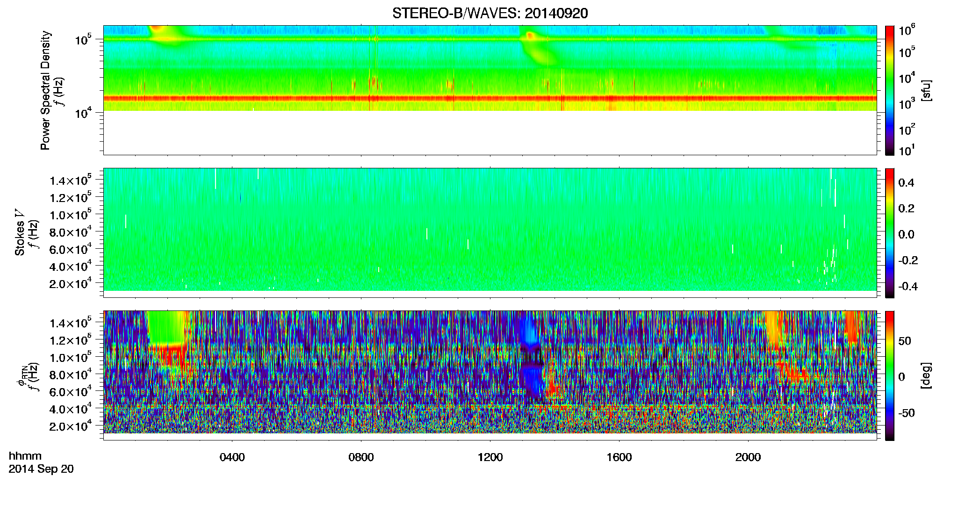This screenshot has height=505, width=980.
Task: Click the 0.0 label on Stokes colorbar
Action: (906, 235)
